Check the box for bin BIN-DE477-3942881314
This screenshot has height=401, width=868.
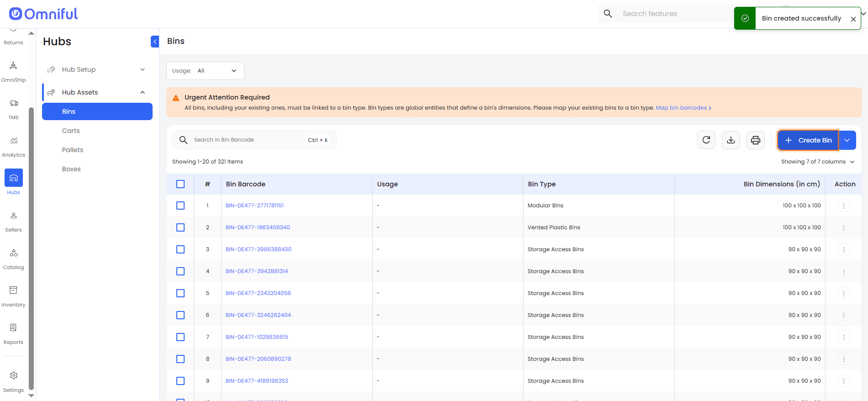[180, 271]
